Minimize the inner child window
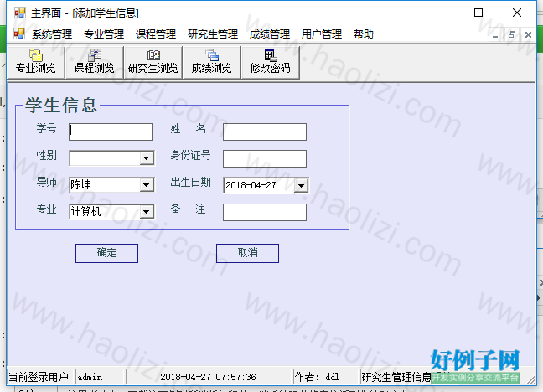The width and height of the screenshot is (543, 392). click(495, 34)
